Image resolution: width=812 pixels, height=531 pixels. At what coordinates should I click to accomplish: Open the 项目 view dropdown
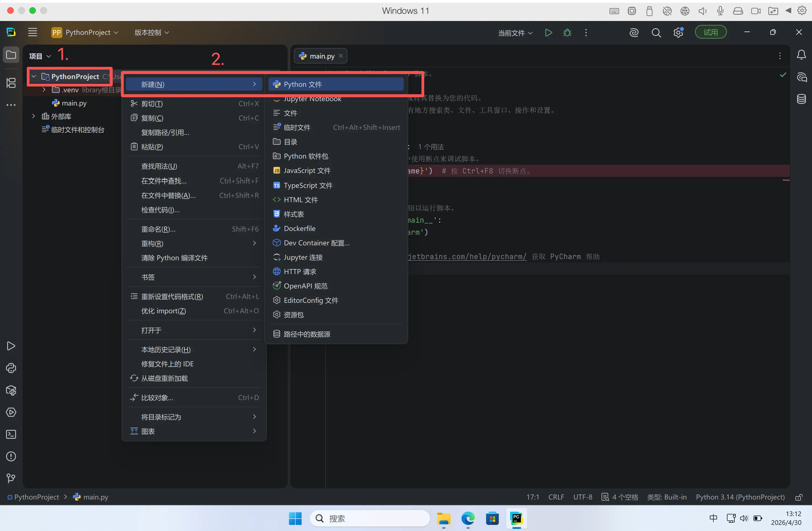coord(40,56)
